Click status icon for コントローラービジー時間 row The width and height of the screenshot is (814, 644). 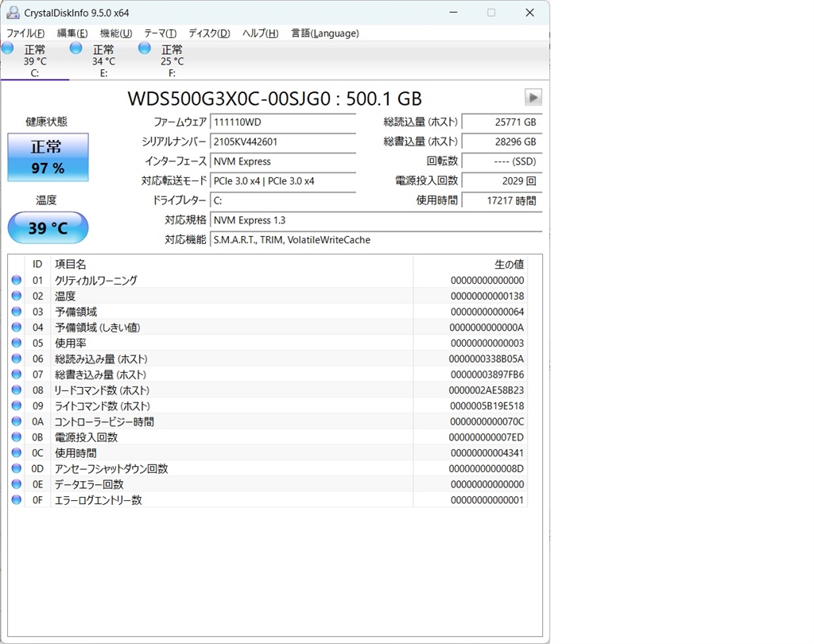tap(17, 421)
